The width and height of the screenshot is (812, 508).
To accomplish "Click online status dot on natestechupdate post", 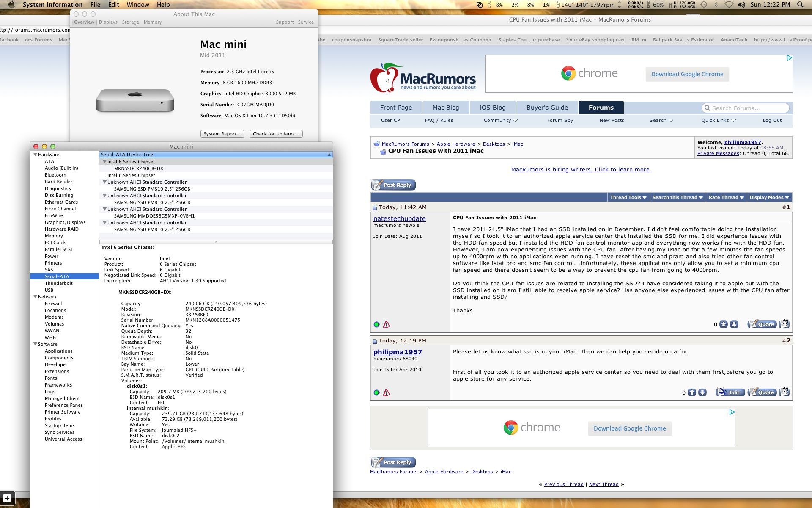I will [376, 325].
